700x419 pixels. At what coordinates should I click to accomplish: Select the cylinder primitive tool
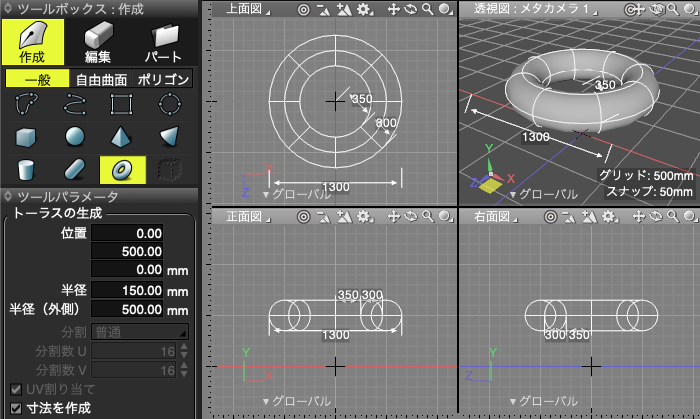(x=28, y=170)
